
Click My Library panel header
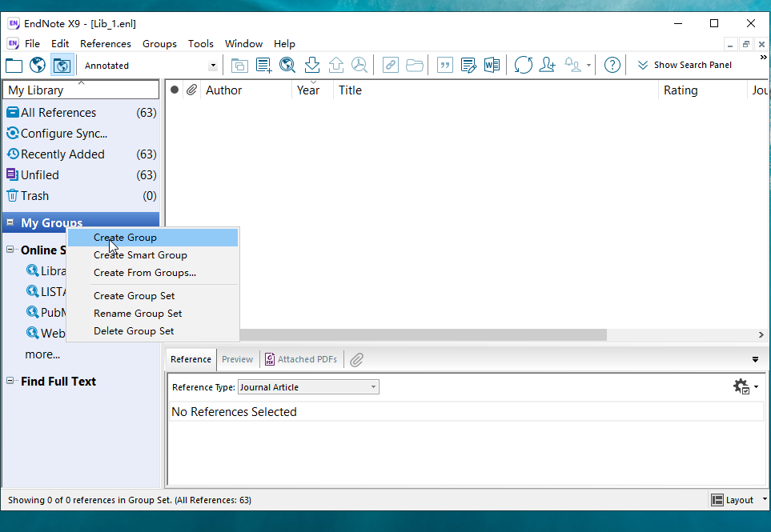click(x=81, y=90)
